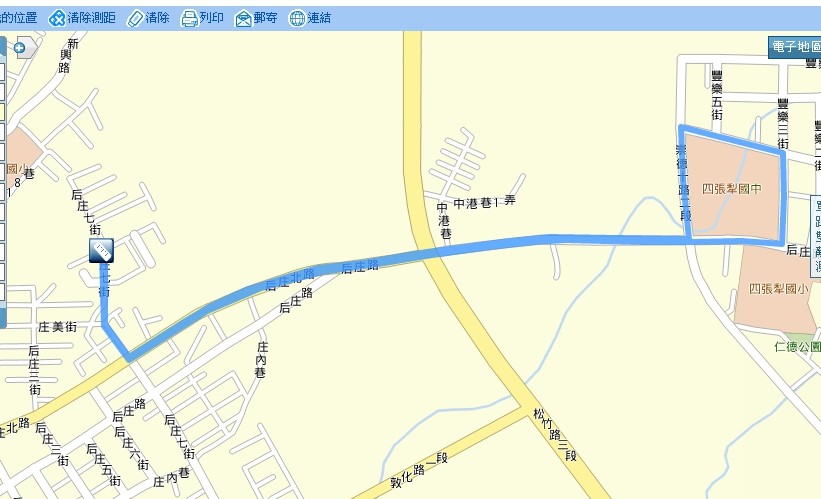
Task: Open the 列印 printer icon
Action: [x=189, y=19]
